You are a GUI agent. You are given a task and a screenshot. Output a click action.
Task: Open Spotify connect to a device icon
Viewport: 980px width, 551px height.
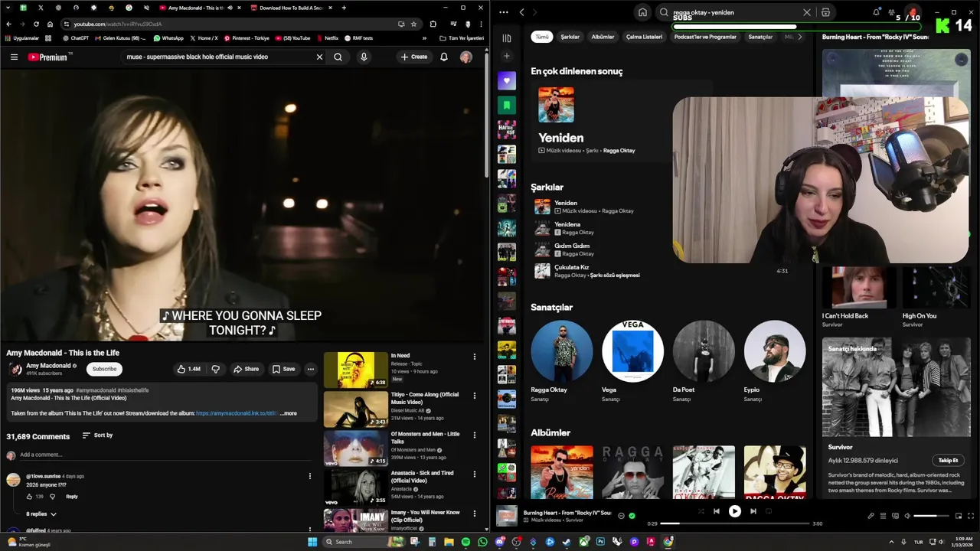895,516
